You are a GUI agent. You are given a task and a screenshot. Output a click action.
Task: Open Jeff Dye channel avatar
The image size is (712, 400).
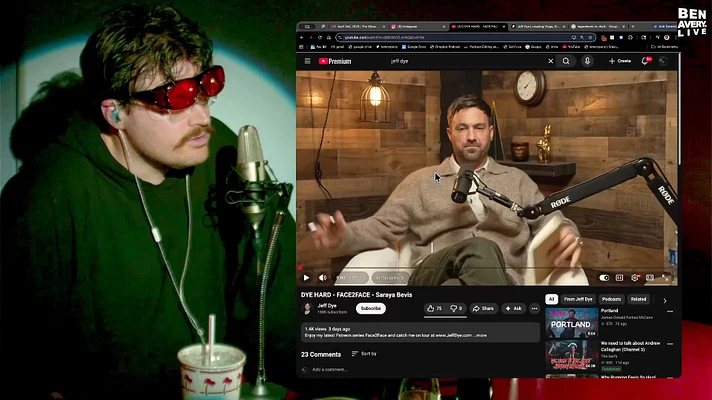click(307, 308)
